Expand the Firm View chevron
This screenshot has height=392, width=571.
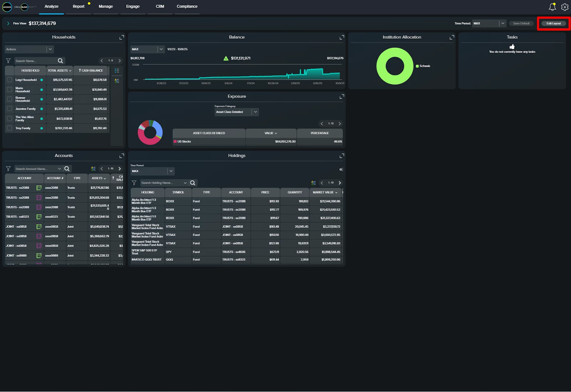pos(8,24)
